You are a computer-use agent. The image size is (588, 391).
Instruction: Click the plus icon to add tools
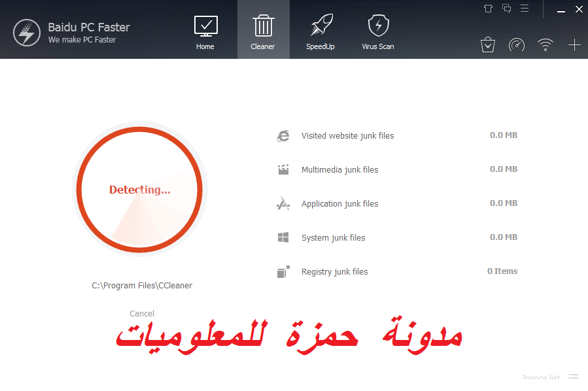coord(574,45)
